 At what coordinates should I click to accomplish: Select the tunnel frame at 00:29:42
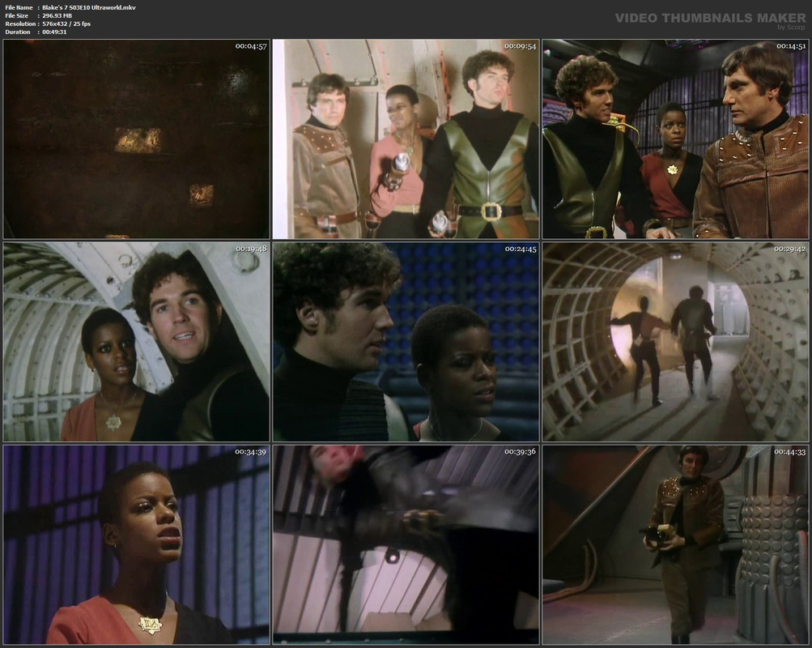(x=675, y=342)
